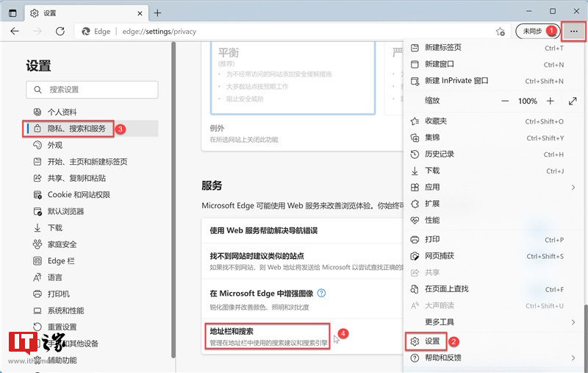Screen dimensions: 588x373
Task: Go back with the back arrow
Action: click(x=15, y=31)
